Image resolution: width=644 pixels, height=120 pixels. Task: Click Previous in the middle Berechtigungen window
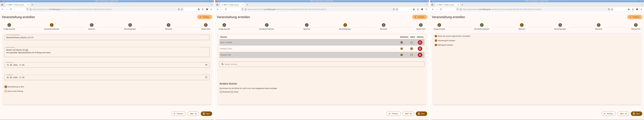pos(394,114)
